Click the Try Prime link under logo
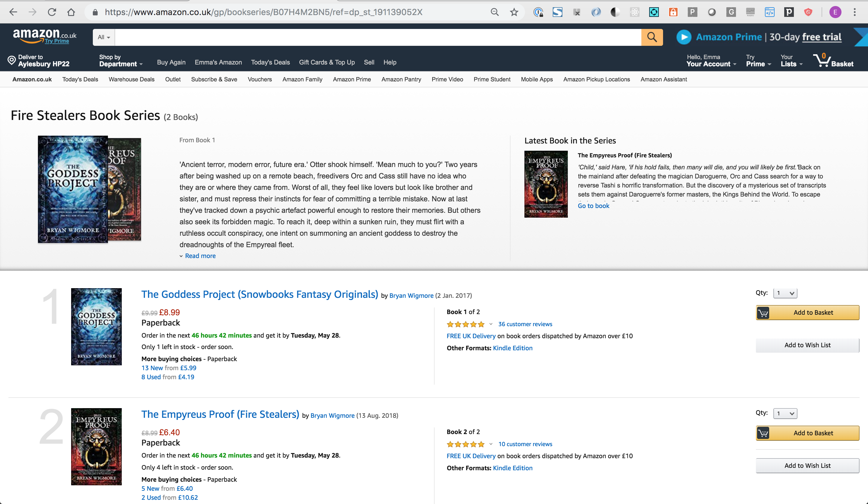This screenshot has width=868, height=504. pos(57,41)
